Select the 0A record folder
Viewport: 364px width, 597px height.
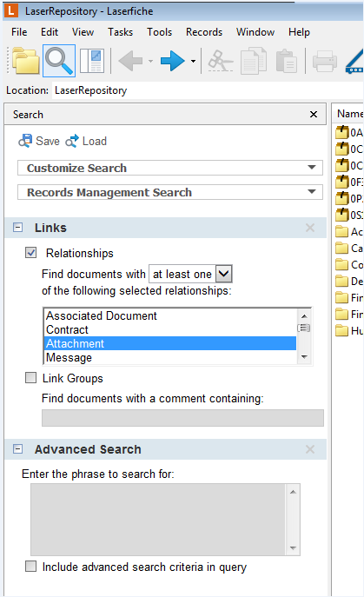point(349,132)
